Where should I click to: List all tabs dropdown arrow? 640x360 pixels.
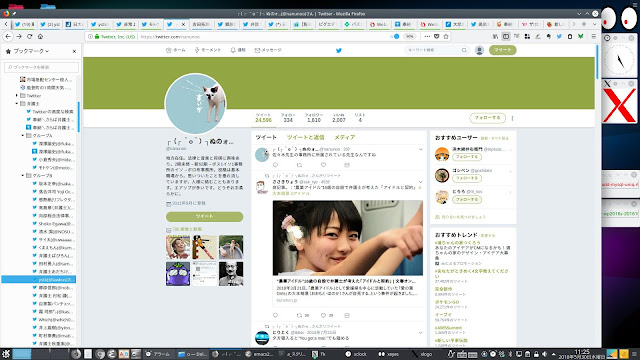(x=594, y=24)
